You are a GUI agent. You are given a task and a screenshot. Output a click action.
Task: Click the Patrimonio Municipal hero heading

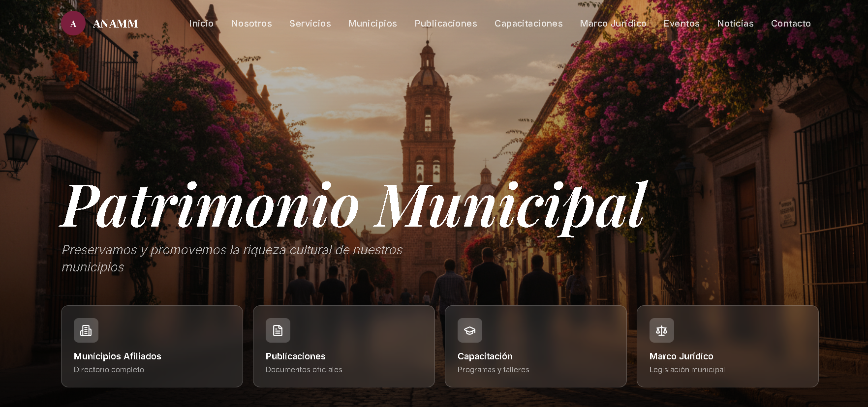coord(353,206)
